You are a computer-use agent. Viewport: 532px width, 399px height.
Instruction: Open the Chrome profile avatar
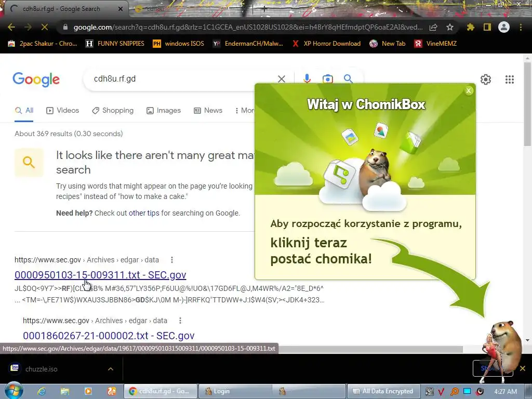coord(504,27)
